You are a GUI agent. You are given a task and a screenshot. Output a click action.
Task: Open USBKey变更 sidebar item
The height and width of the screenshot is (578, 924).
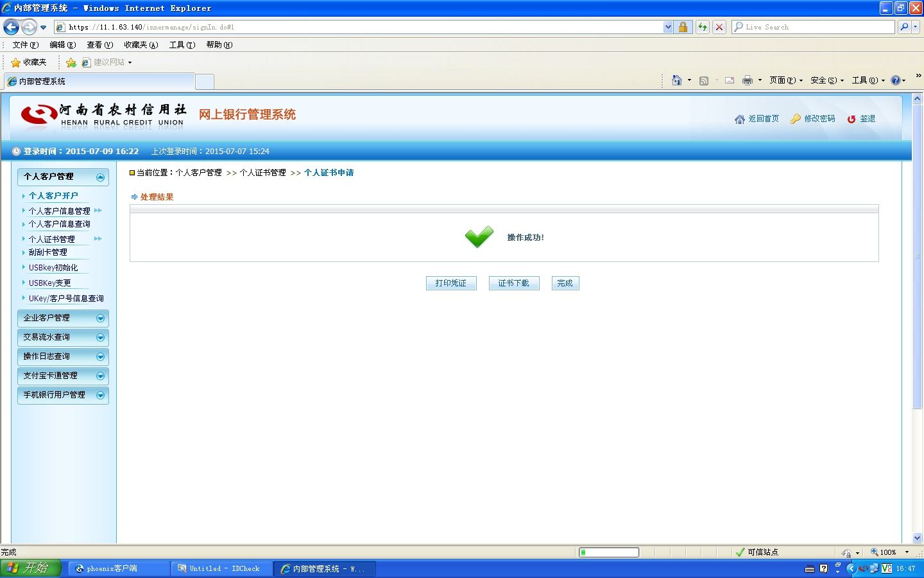click(x=50, y=283)
